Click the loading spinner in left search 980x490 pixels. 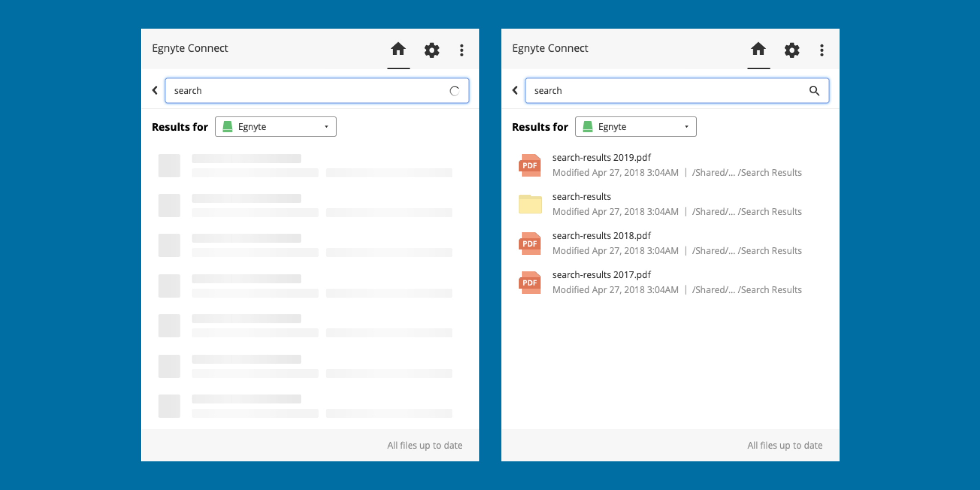[x=454, y=91]
